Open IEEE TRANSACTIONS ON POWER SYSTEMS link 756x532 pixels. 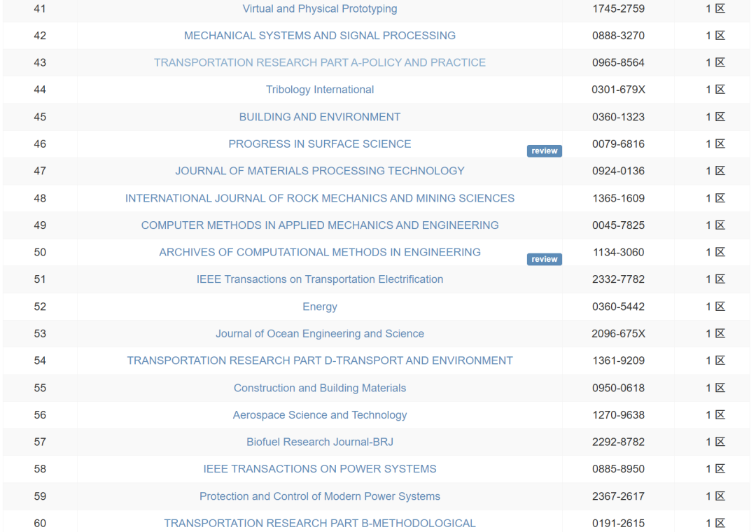[320, 469]
